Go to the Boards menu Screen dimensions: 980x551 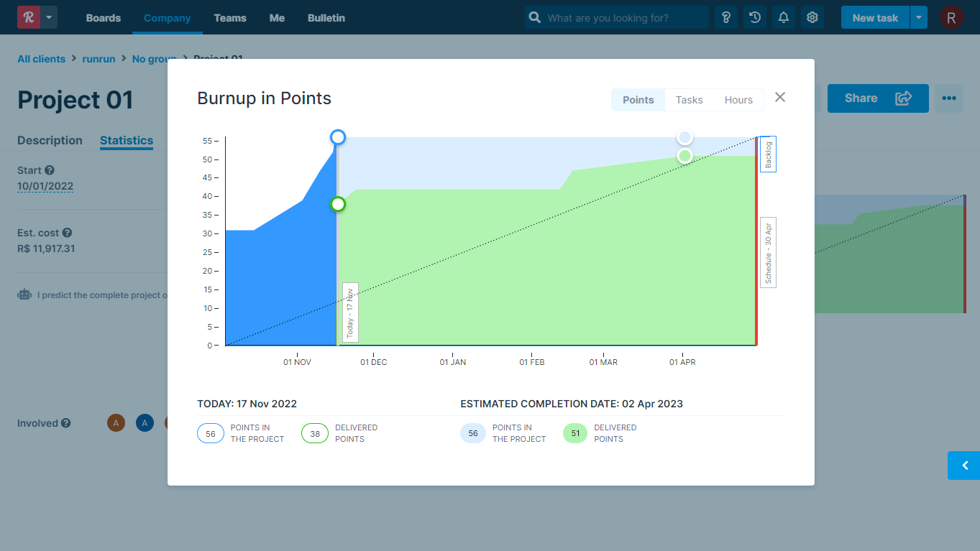[x=104, y=18]
